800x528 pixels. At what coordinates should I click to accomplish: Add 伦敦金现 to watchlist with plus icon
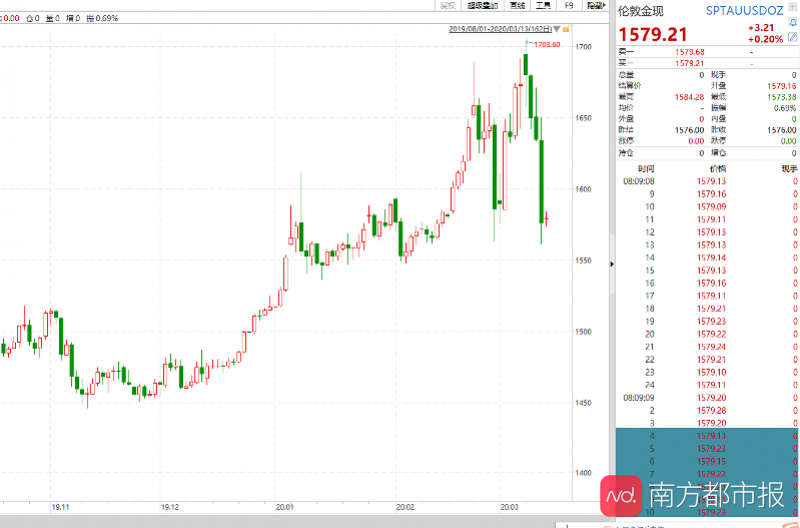[793, 8]
